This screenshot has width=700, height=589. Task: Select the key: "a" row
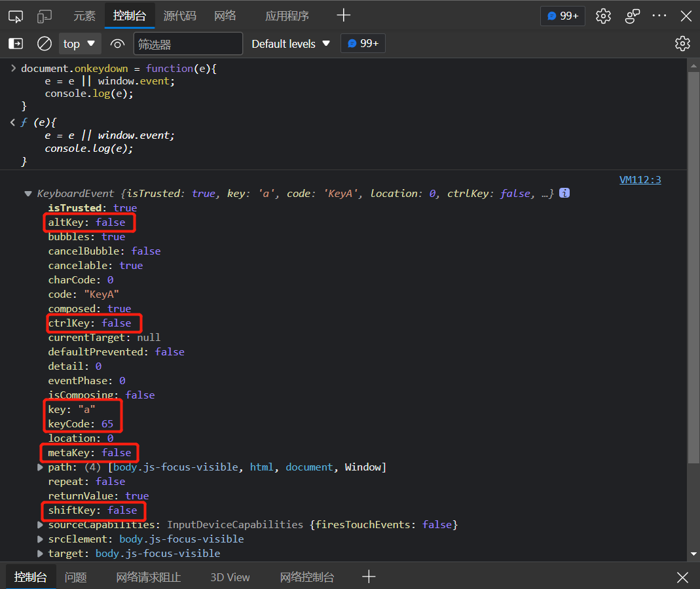[x=72, y=410]
